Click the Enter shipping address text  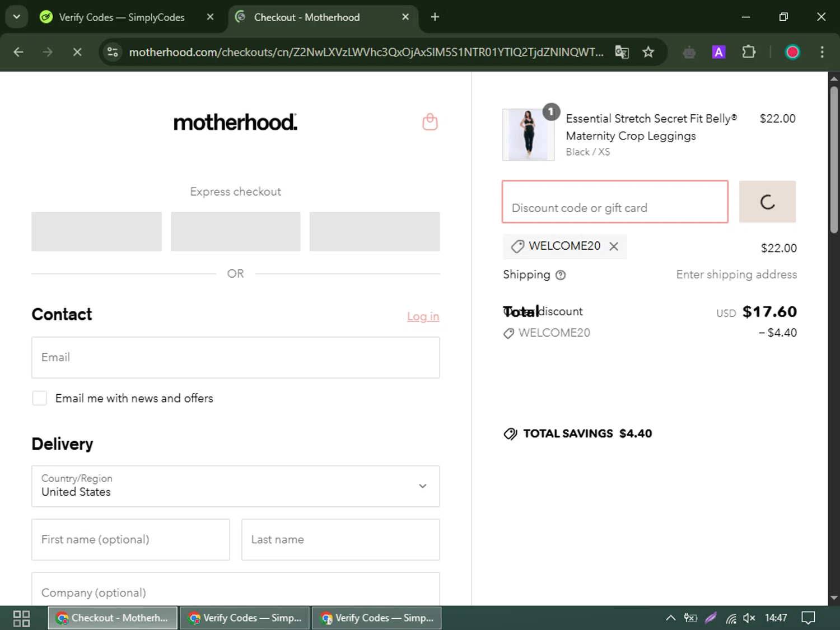coord(736,274)
